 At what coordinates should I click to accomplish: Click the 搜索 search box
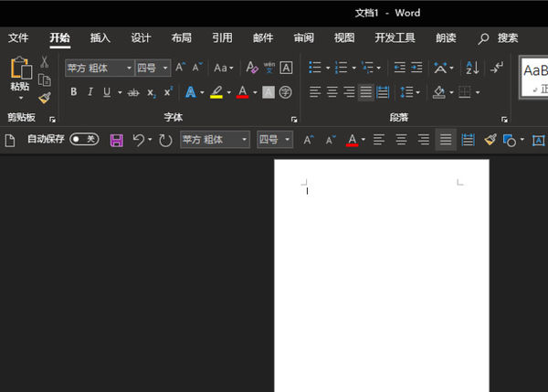click(x=499, y=38)
